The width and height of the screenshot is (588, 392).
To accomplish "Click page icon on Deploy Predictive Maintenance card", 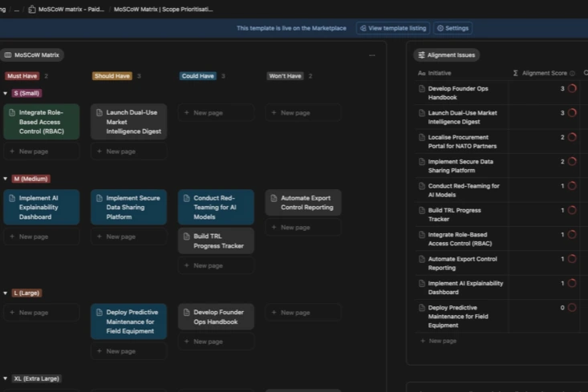I will point(99,312).
